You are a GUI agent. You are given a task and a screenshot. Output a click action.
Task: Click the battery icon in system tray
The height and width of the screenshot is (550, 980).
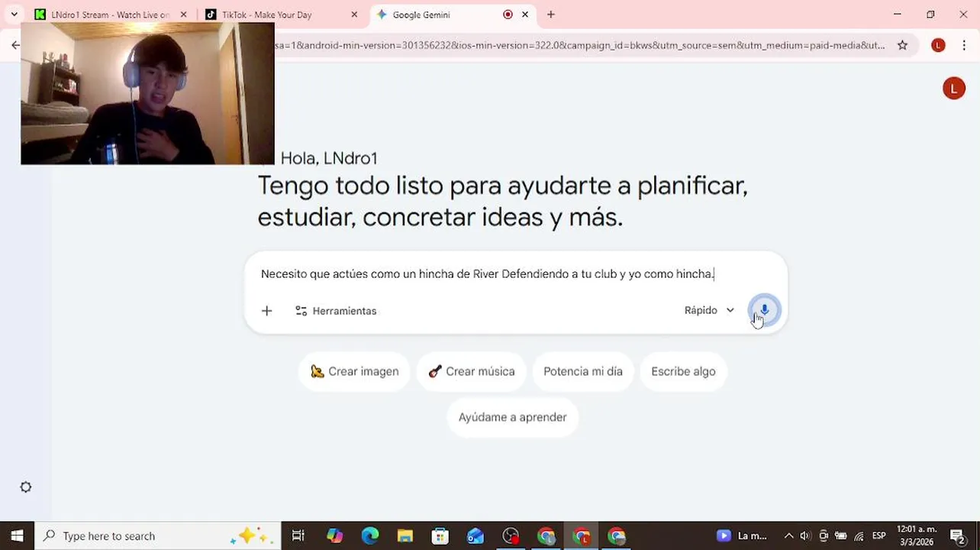click(x=841, y=535)
